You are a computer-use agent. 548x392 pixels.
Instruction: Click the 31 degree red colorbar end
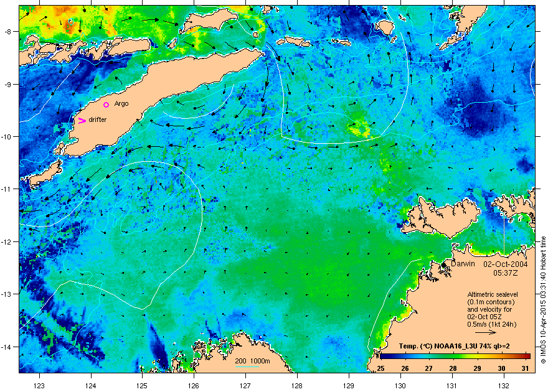coord(527,357)
